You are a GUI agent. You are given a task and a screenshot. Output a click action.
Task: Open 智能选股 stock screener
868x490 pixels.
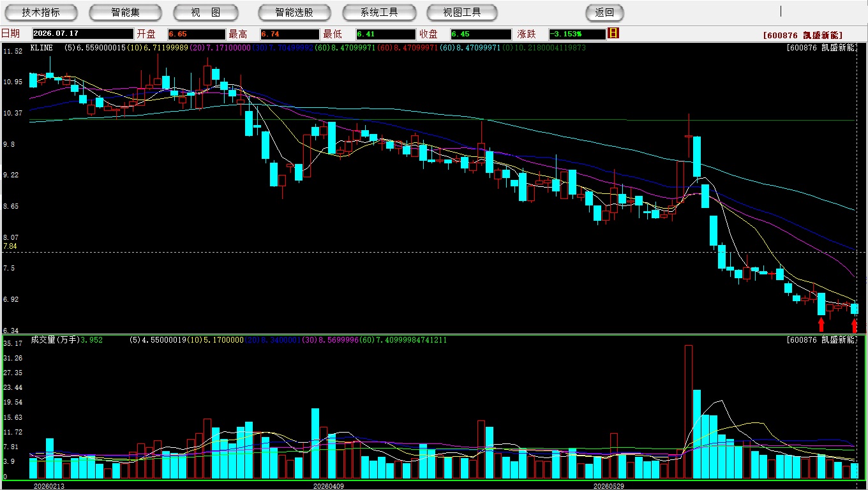294,12
